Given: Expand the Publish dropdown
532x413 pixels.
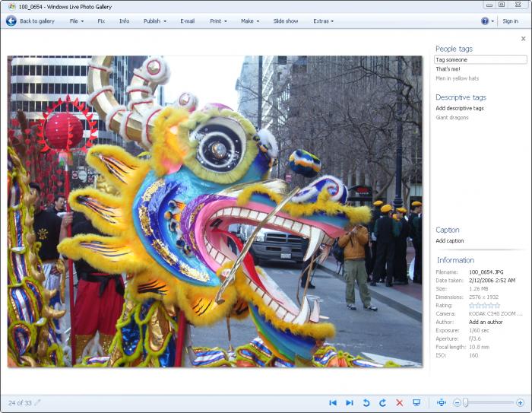Looking at the screenshot, I should click(x=154, y=21).
